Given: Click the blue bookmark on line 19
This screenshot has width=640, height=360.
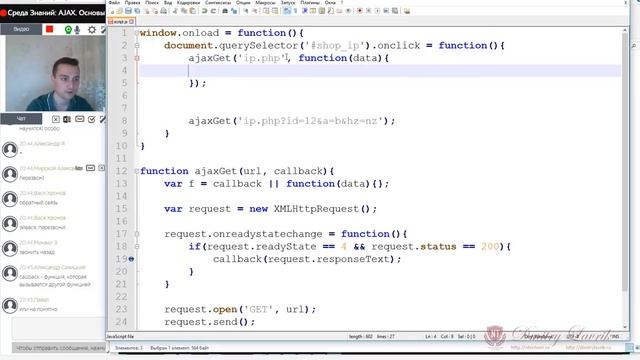Looking at the screenshot, I should pyautogui.click(x=131, y=259).
